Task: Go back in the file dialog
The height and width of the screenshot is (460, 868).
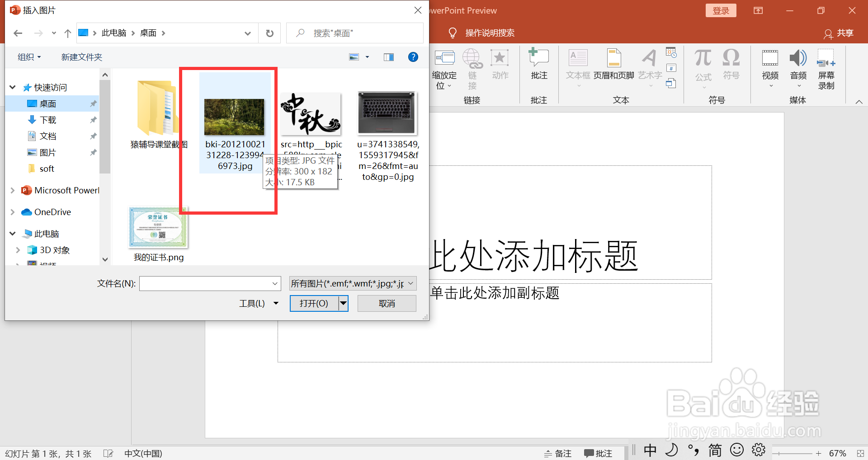Action: click(18, 33)
